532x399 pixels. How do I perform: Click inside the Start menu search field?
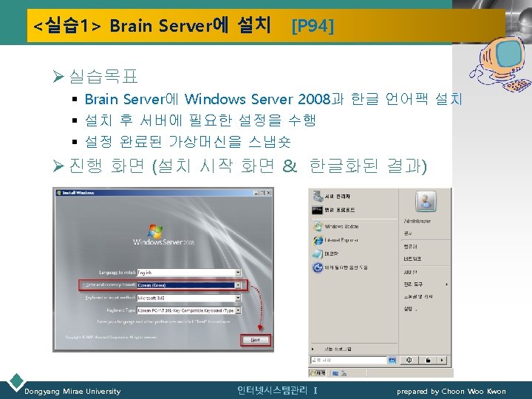349,361
